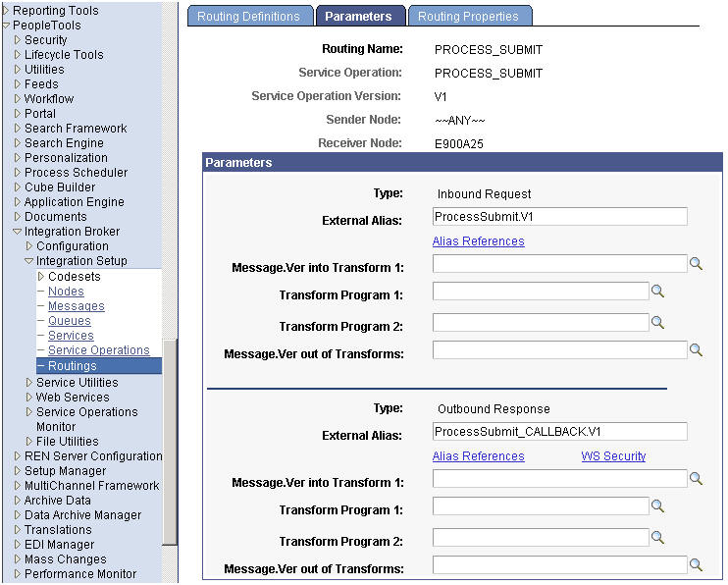
Task: Expand the Archive Data folder
Action: pyautogui.click(x=18, y=501)
